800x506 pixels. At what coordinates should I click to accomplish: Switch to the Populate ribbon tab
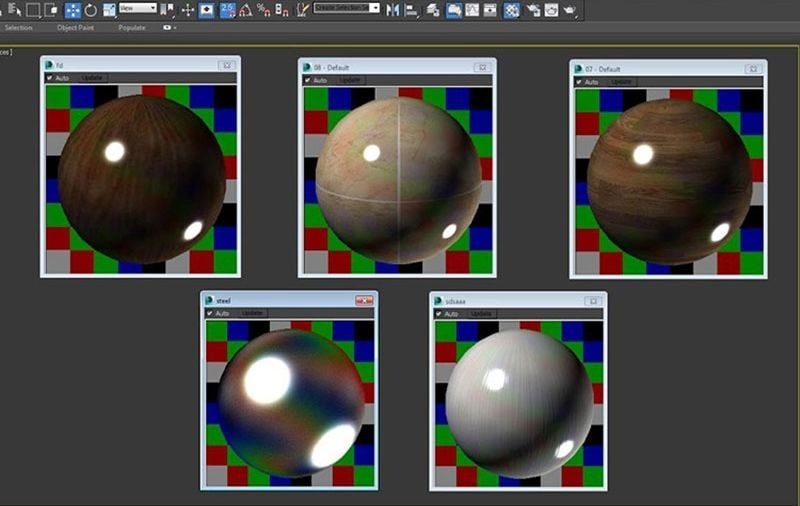coord(132,28)
